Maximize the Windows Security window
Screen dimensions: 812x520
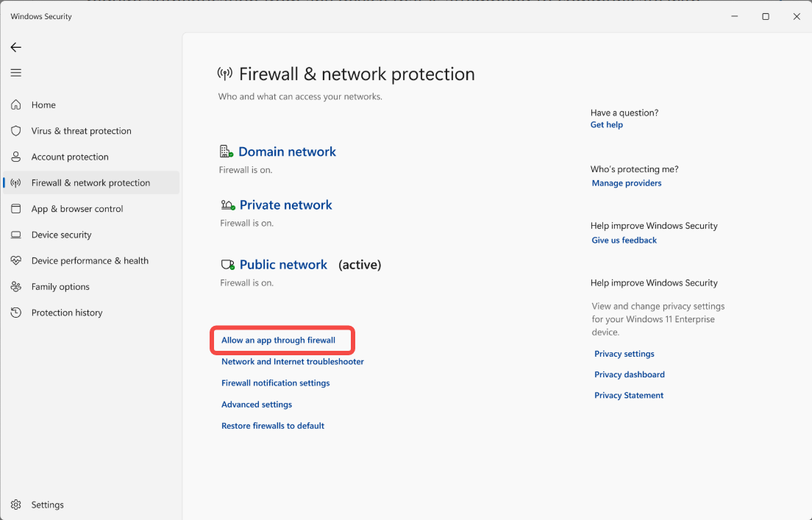click(x=766, y=17)
